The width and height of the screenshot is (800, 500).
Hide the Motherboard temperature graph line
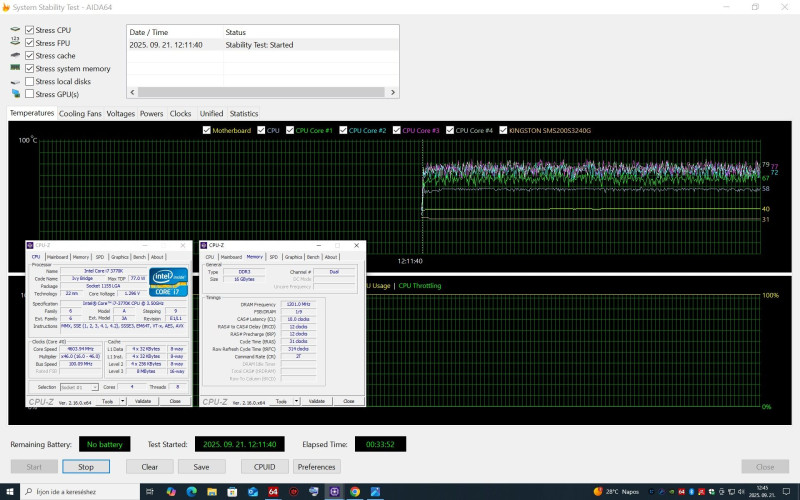[x=207, y=130]
